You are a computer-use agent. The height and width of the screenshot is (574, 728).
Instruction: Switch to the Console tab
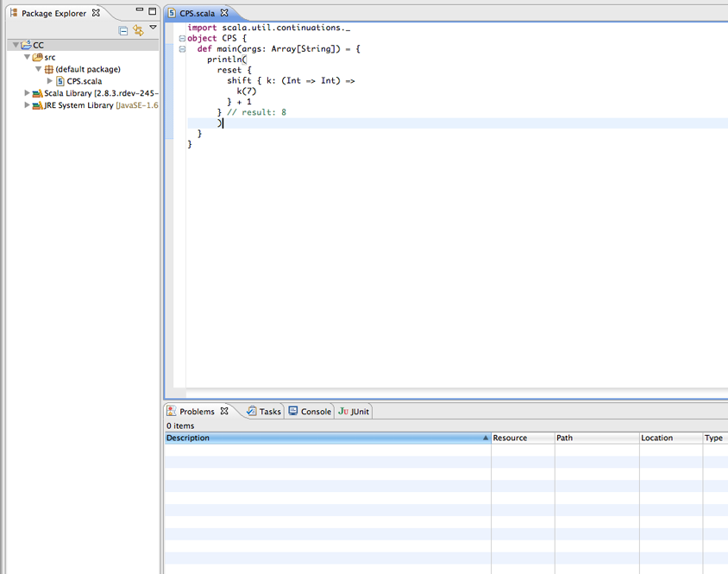[315, 412]
